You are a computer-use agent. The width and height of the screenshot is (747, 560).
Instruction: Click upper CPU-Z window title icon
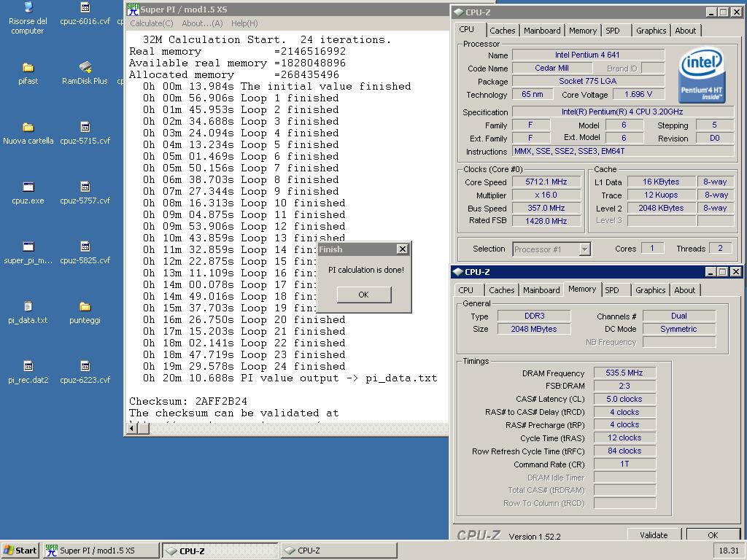point(458,12)
